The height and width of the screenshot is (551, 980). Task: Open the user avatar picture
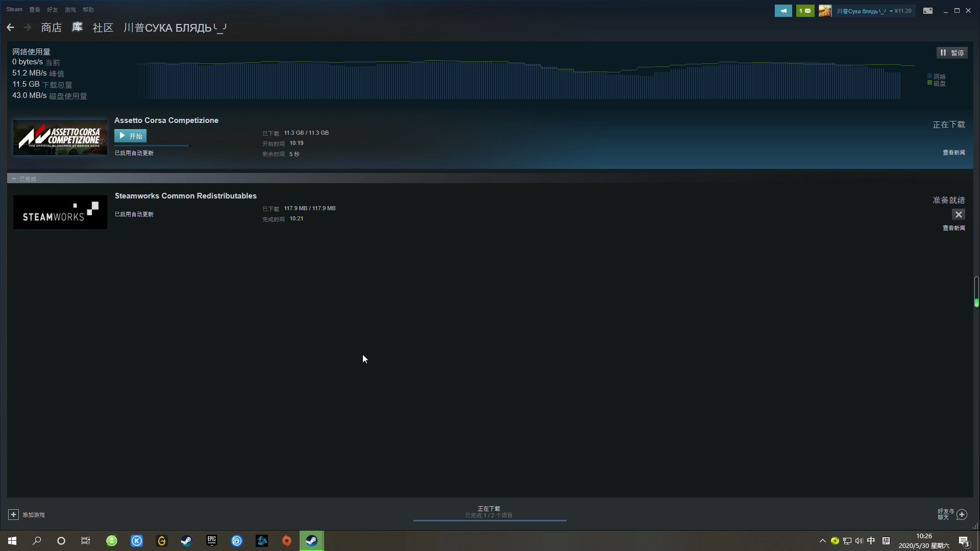point(825,11)
